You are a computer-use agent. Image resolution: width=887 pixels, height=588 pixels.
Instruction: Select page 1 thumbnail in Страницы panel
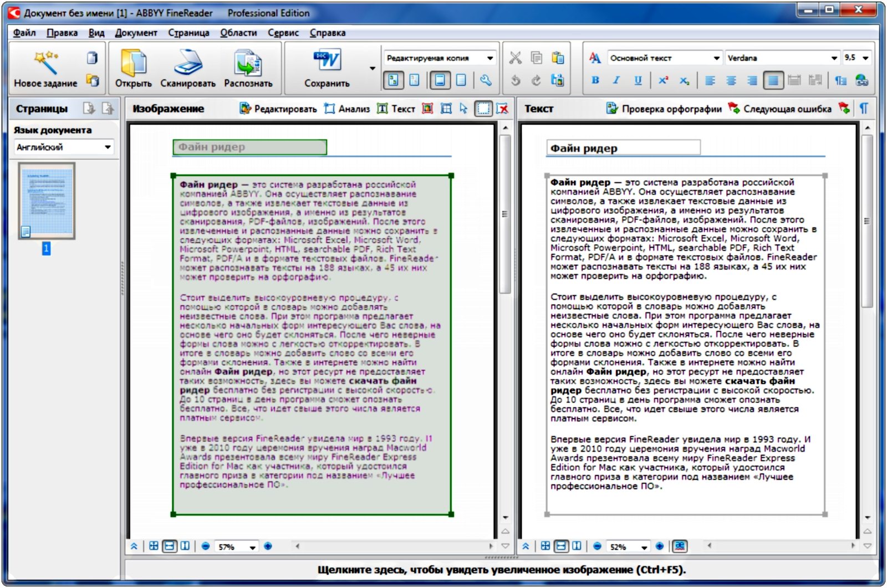coord(47,201)
